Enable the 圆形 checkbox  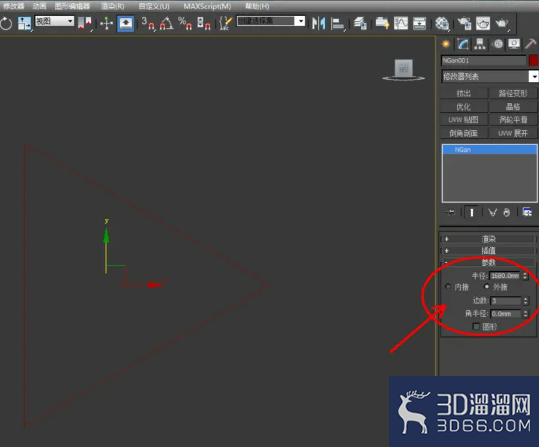point(476,326)
